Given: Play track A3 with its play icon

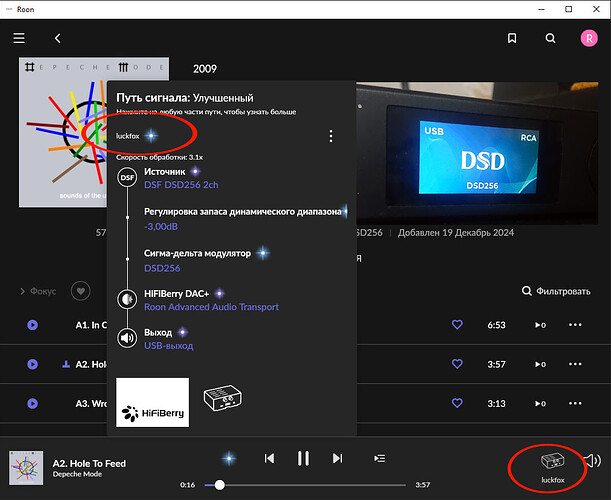Looking at the screenshot, I should (x=33, y=403).
